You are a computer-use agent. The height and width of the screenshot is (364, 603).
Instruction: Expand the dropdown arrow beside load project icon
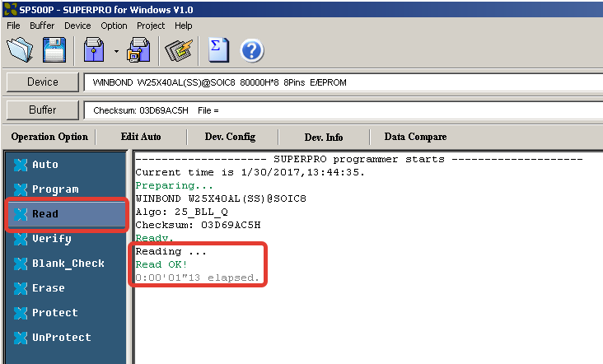point(116,52)
